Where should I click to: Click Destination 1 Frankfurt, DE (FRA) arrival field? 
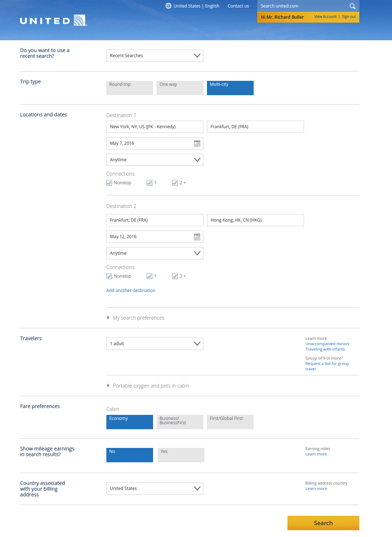(255, 127)
